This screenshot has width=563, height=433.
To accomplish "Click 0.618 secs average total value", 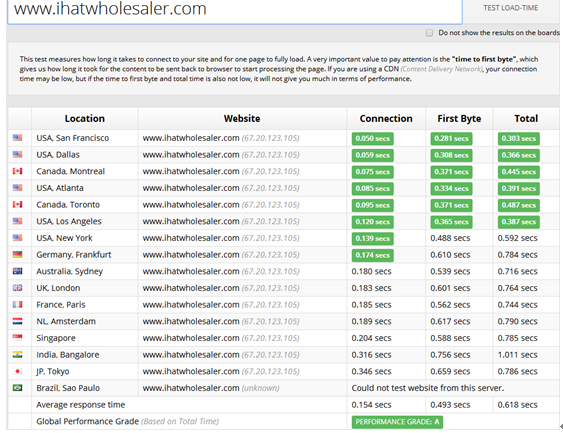I will tap(517, 405).
